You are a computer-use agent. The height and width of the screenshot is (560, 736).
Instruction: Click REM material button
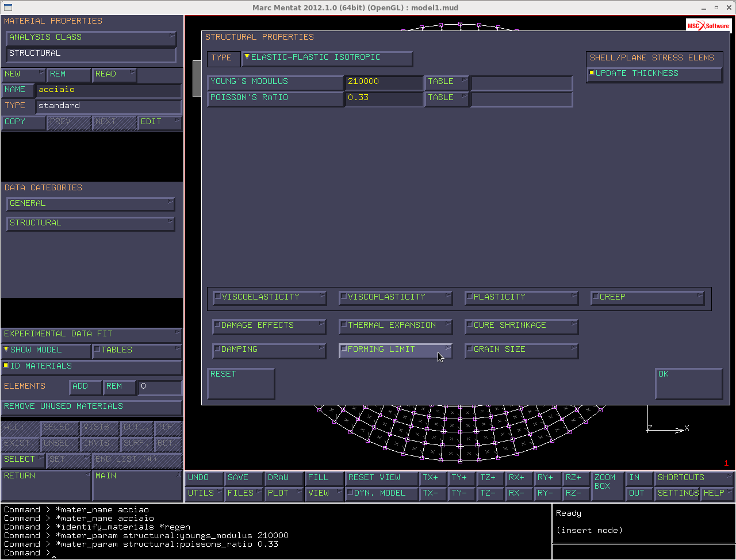coord(69,75)
